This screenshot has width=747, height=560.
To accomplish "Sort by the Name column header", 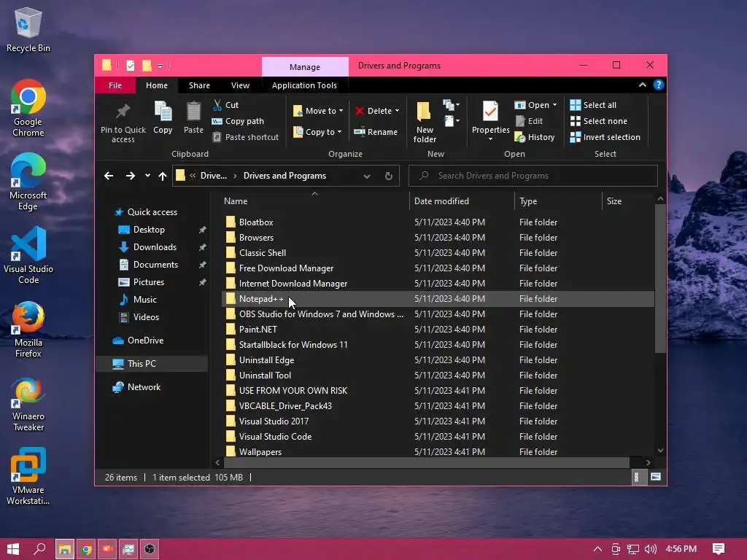I will (314, 201).
